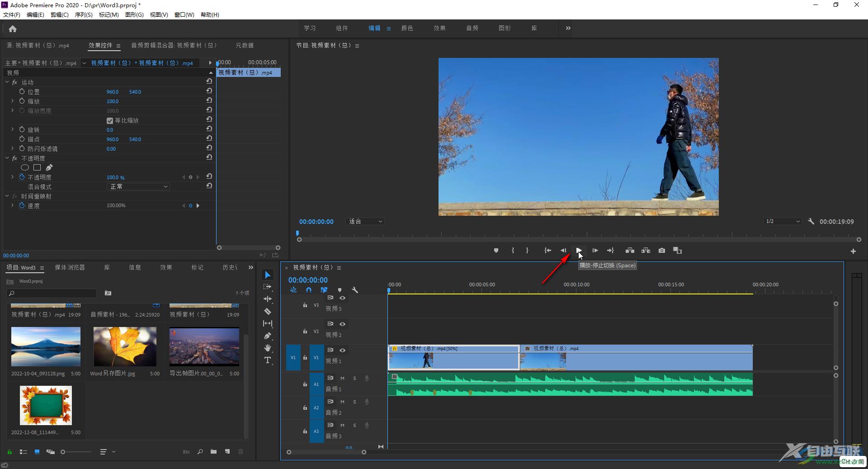Expand the Scale property row
This screenshot has height=469, width=868.
pyautogui.click(x=13, y=101)
